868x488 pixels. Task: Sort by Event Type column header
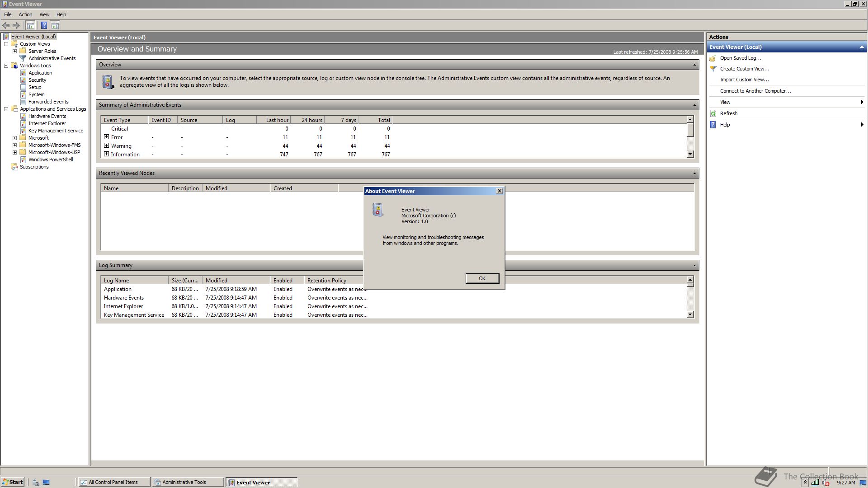click(124, 120)
